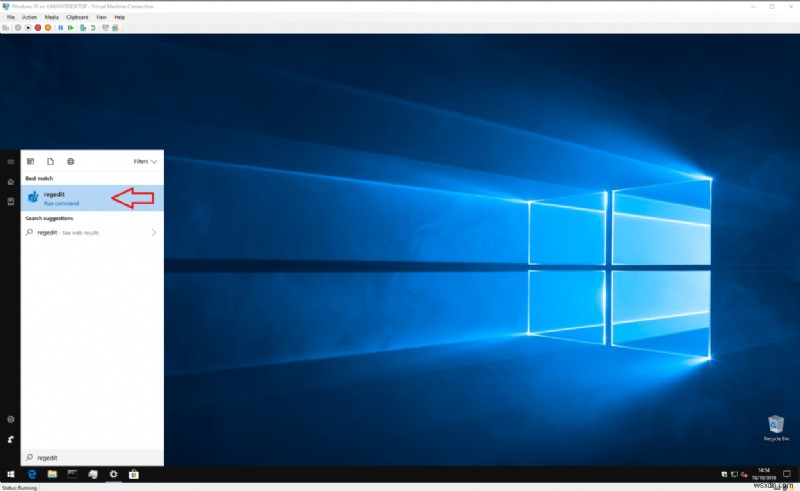Click the green shield tray icon
The height and width of the screenshot is (491, 800).
point(724,474)
